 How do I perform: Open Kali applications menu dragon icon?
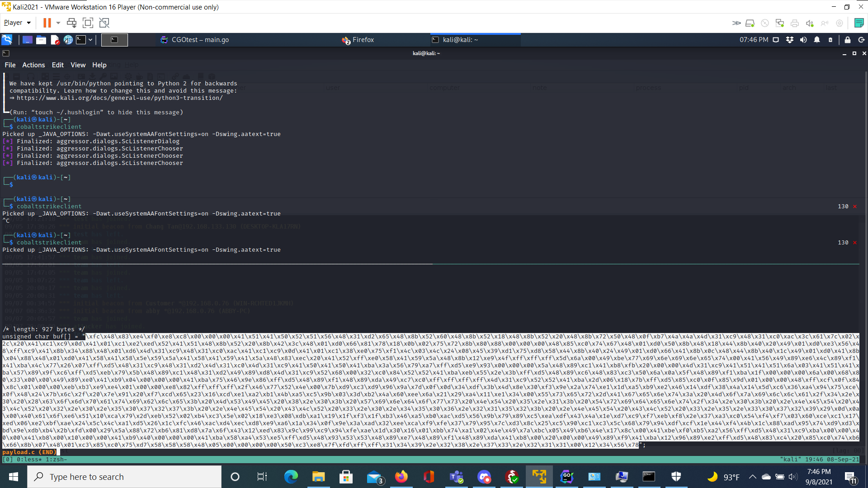[7, 40]
